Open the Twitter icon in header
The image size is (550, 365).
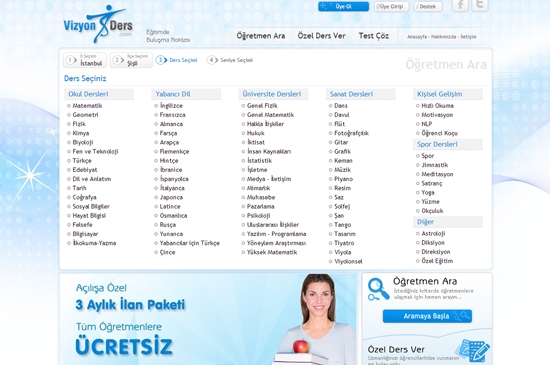click(479, 5)
